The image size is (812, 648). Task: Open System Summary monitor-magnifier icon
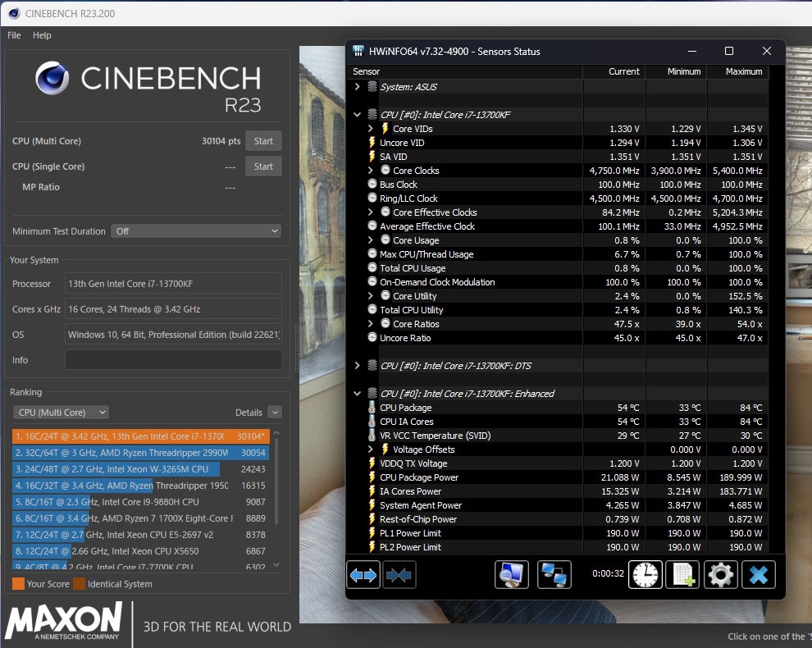click(512, 575)
